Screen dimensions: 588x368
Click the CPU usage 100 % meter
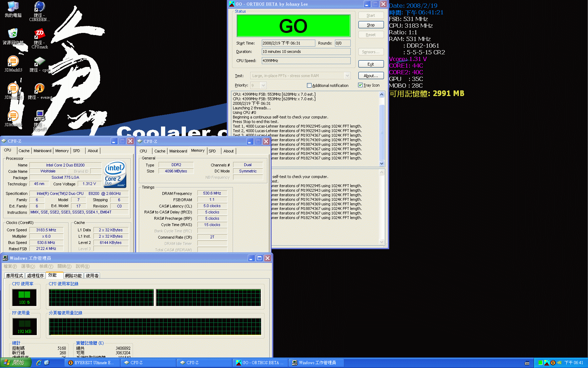pyautogui.click(x=24, y=297)
